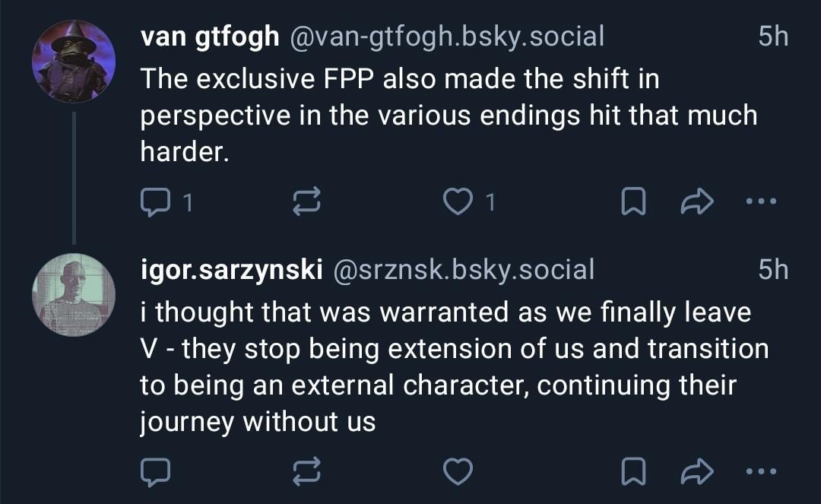The image size is (821, 504).
Task: Open more options for van gtfogh's post
Action: tap(762, 201)
